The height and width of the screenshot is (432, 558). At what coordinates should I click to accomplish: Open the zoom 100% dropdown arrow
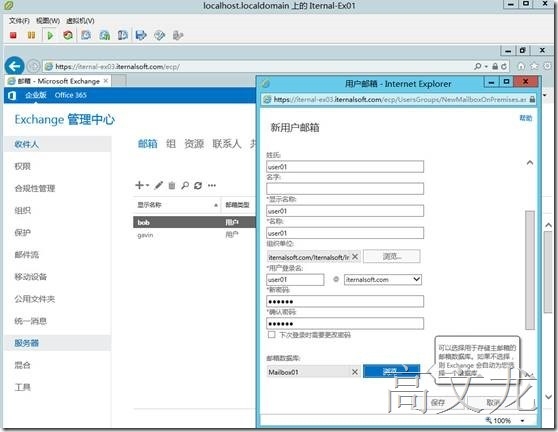pyautogui.click(x=522, y=421)
